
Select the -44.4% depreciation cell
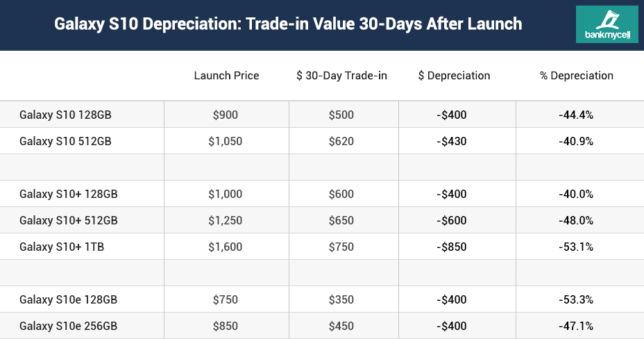(576, 115)
